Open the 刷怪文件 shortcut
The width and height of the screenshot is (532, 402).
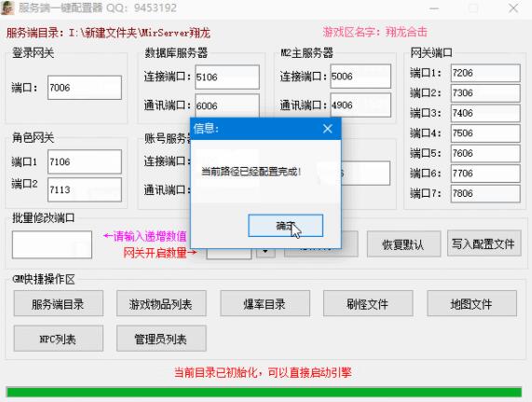368,303
